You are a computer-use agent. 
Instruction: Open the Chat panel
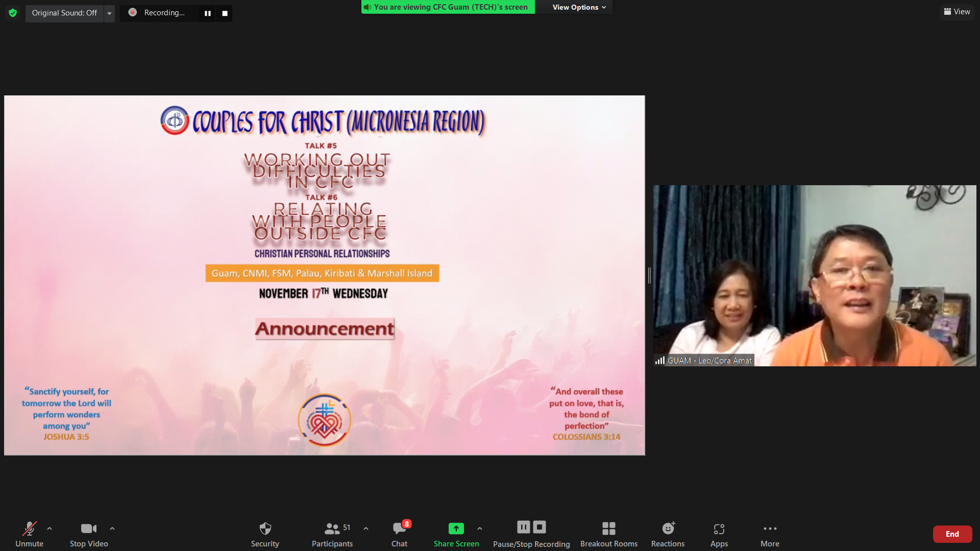pos(400,534)
